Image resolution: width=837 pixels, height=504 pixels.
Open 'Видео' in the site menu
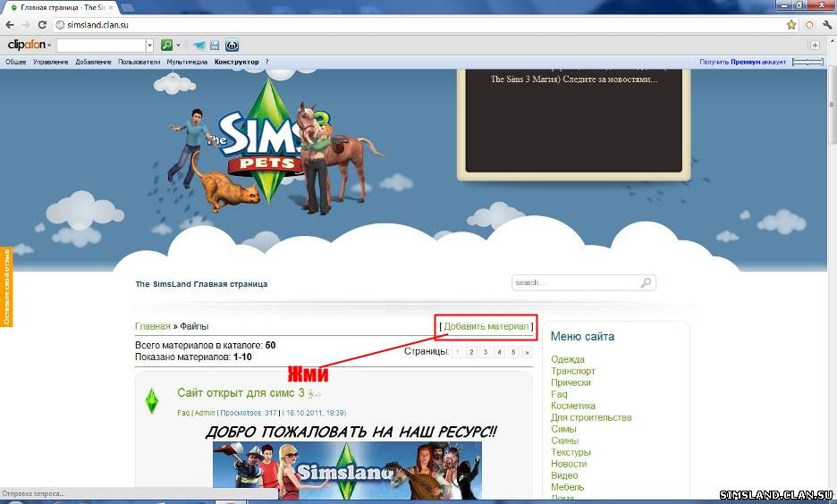click(564, 475)
